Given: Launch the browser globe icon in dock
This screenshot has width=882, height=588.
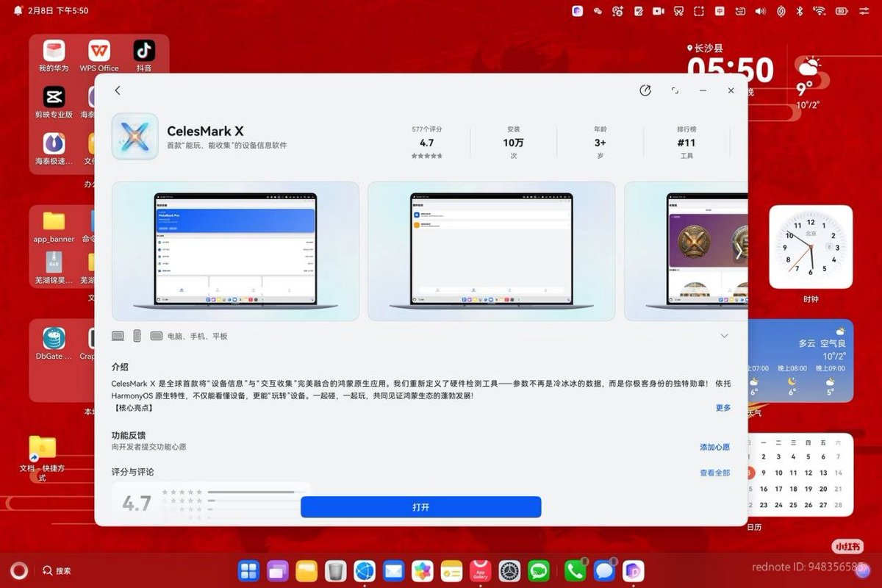Looking at the screenshot, I should pos(365,570).
